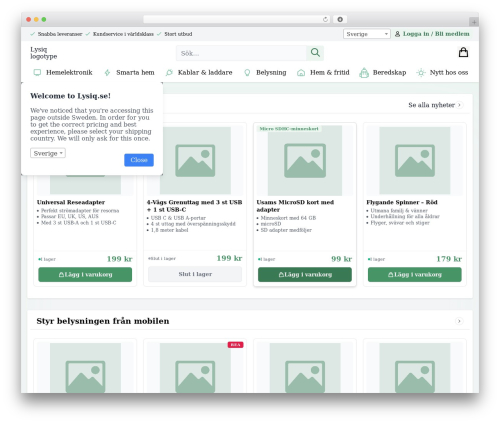Screen dimensions: 500x423
Task: Click Kundservice i världsklass text
Action: [x=123, y=34]
